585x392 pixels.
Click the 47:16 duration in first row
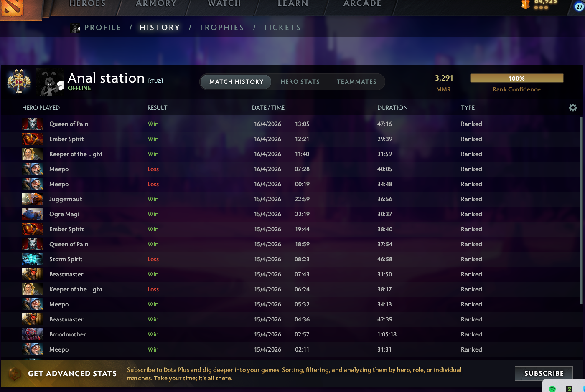point(384,124)
